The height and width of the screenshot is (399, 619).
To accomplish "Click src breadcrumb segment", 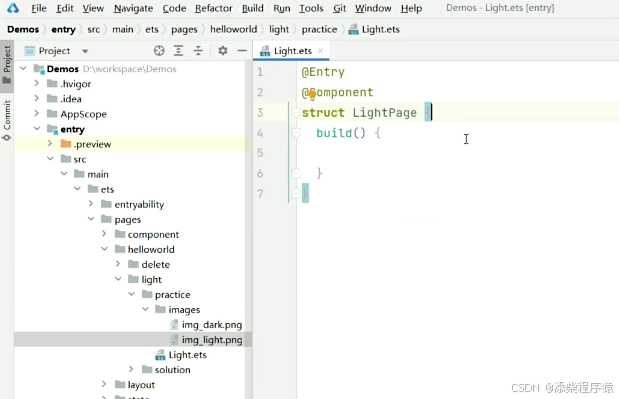I will coord(94,29).
